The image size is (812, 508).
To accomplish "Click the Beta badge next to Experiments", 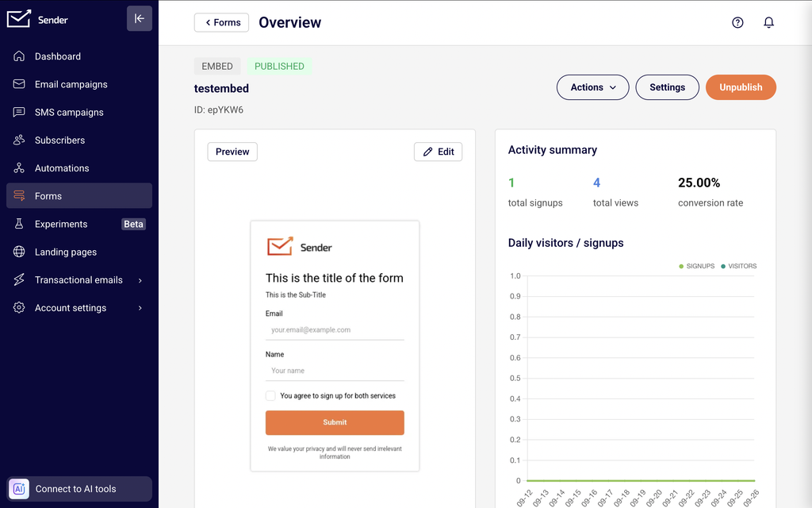I will (x=133, y=224).
